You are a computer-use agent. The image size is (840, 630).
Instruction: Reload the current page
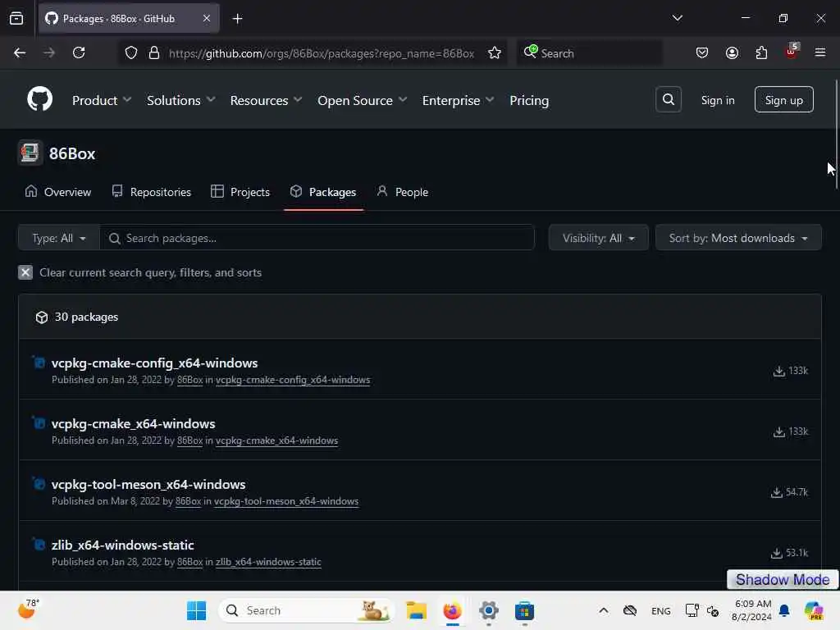coord(79,53)
